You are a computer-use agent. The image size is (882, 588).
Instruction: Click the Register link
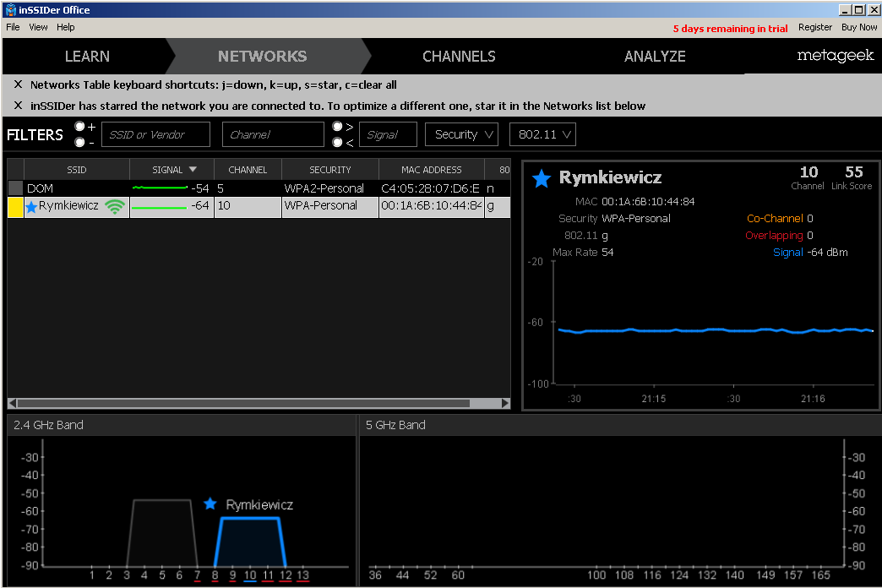815,27
